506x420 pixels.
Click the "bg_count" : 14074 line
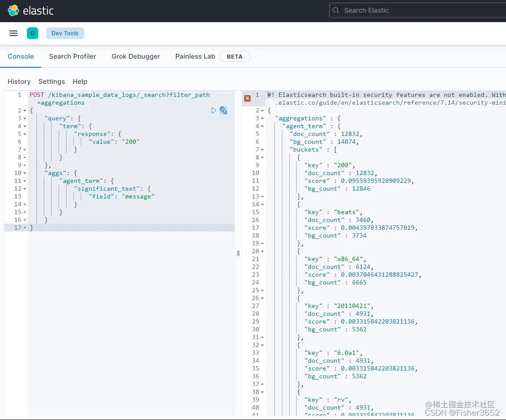(x=324, y=142)
